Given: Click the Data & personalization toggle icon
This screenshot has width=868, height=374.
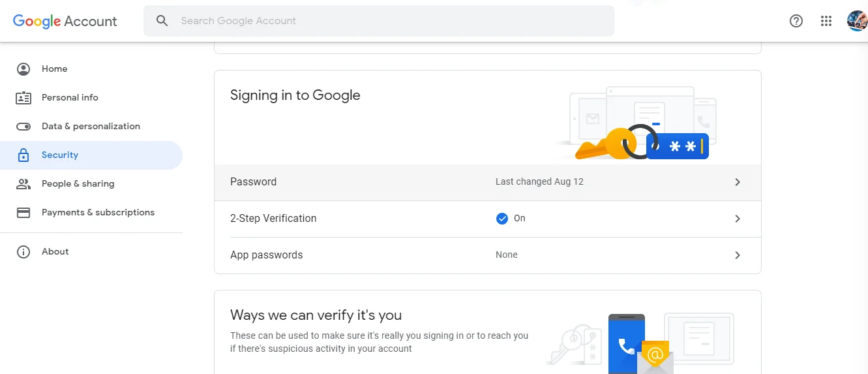Looking at the screenshot, I should coord(23,127).
